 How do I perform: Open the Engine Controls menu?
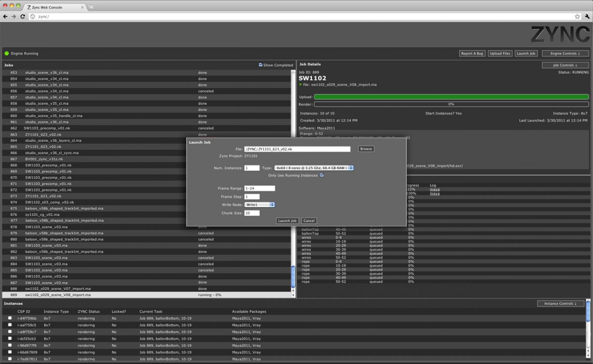tap(564, 53)
